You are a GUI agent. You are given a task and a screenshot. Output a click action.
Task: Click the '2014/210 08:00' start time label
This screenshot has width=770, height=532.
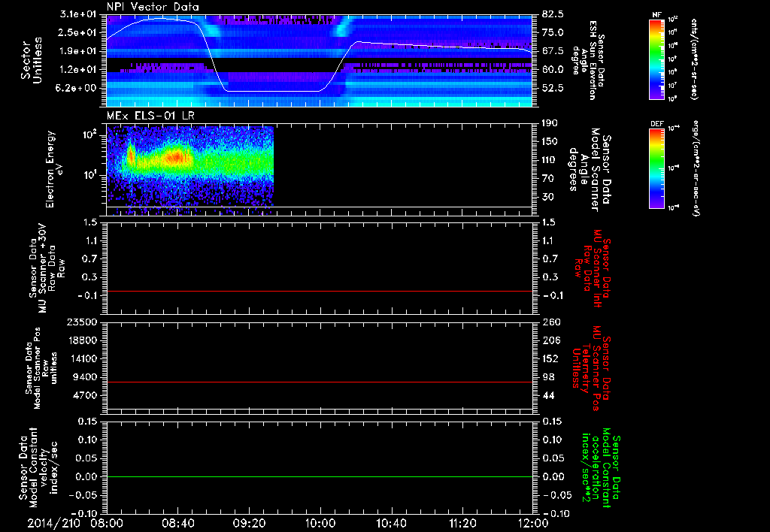[x=74, y=523]
